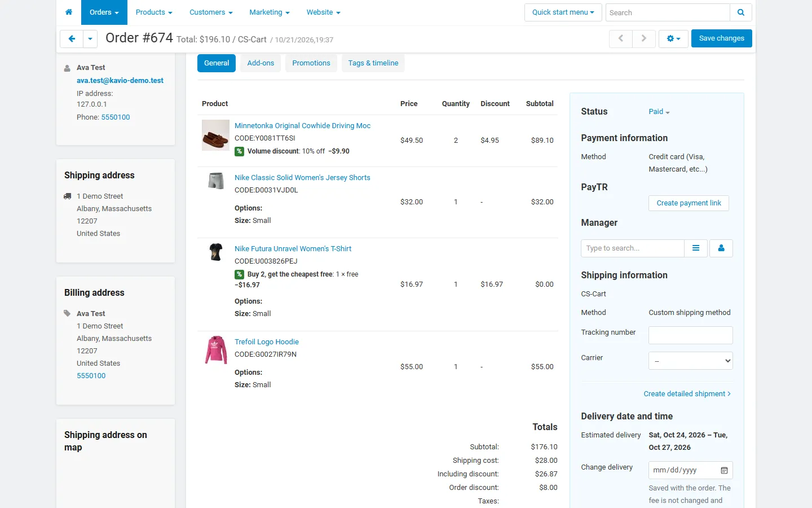Click Trefoil Logo Hoodie thumbnail
This screenshot has height=508, width=812.
tap(215, 350)
